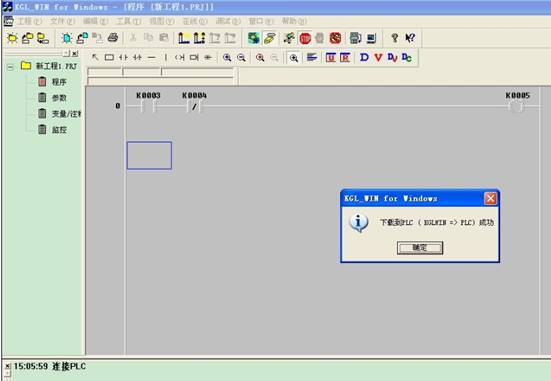Image resolution: width=551 pixels, height=381 pixels.
Task: Select the normally open contact tool
Action: pyautogui.click(x=123, y=57)
